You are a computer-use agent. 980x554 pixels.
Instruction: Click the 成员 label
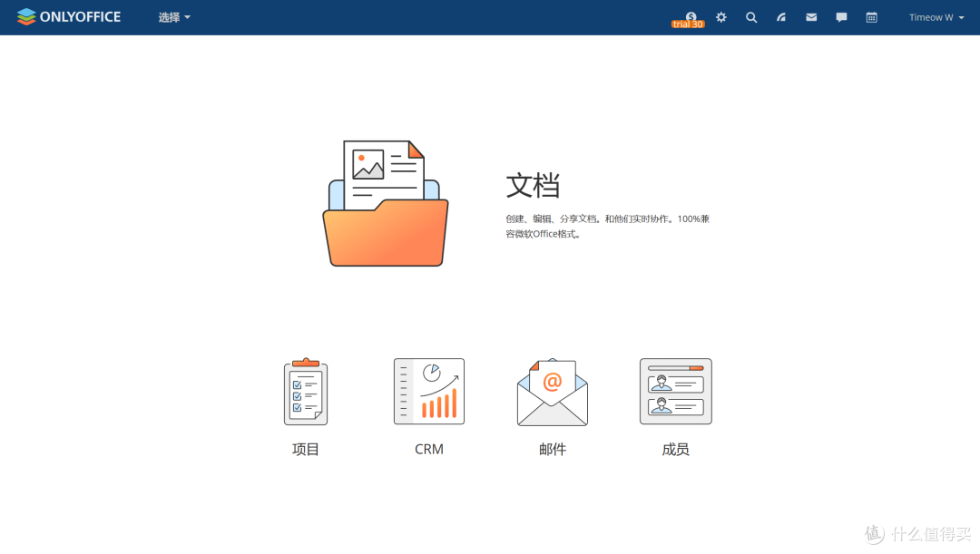[x=676, y=449]
